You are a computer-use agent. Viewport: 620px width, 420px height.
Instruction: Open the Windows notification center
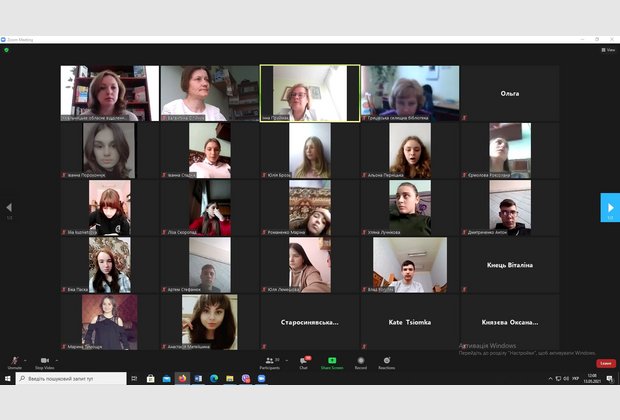pos(610,378)
